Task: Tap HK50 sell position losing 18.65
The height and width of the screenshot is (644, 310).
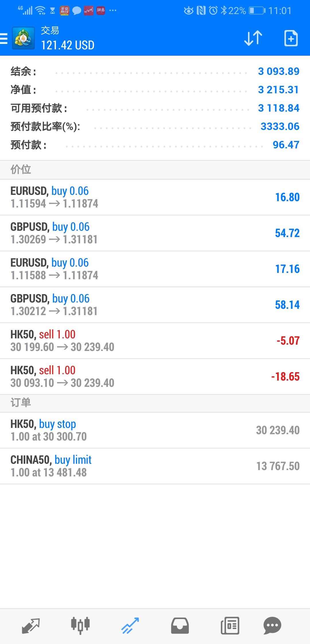Action: [x=155, y=377]
